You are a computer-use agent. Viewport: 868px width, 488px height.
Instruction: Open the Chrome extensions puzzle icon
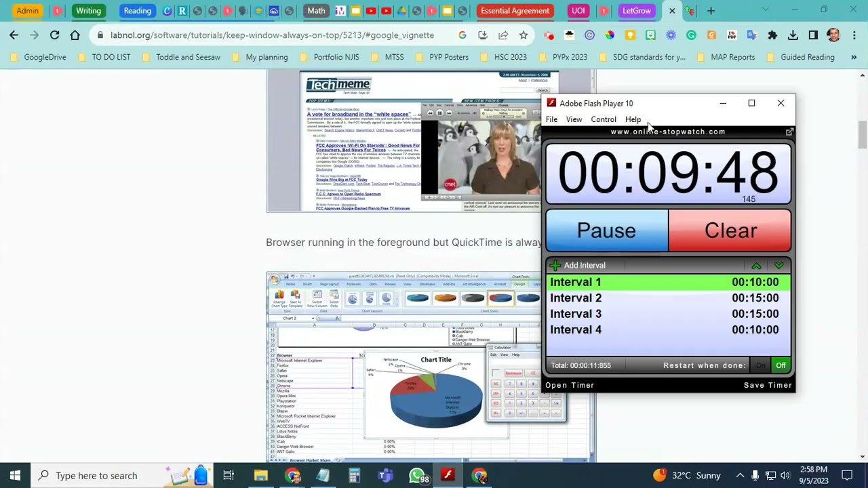[x=772, y=35]
